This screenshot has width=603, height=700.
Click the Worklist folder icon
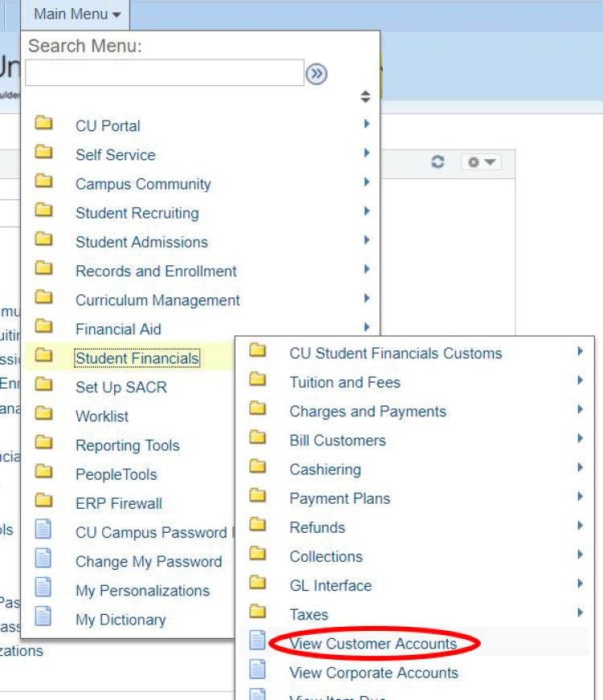click(x=43, y=412)
